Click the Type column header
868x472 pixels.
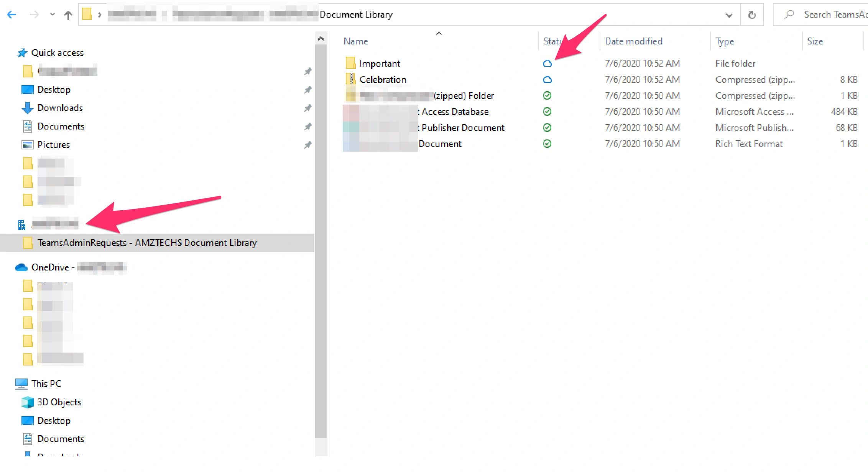click(x=724, y=41)
